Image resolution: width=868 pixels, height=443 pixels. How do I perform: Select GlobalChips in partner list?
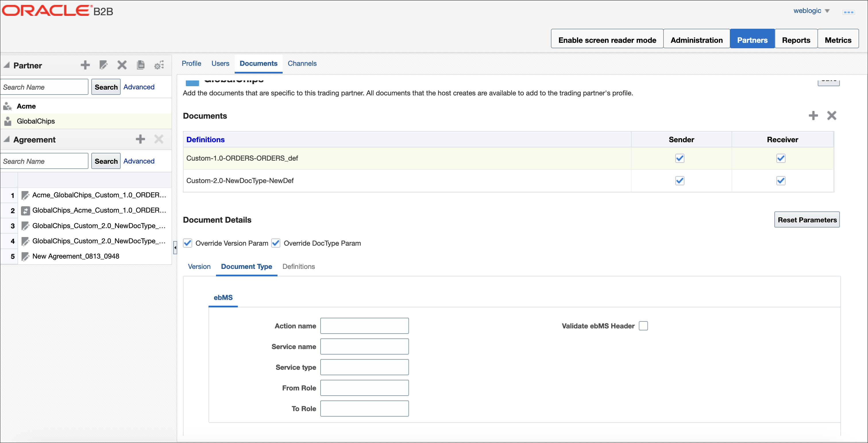pyautogui.click(x=86, y=121)
